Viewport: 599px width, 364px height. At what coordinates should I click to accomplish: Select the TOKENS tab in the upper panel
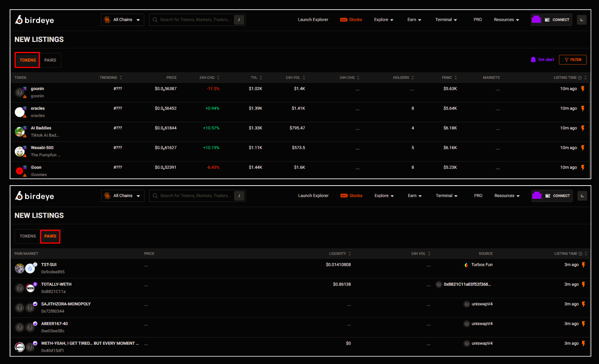click(28, 60)
